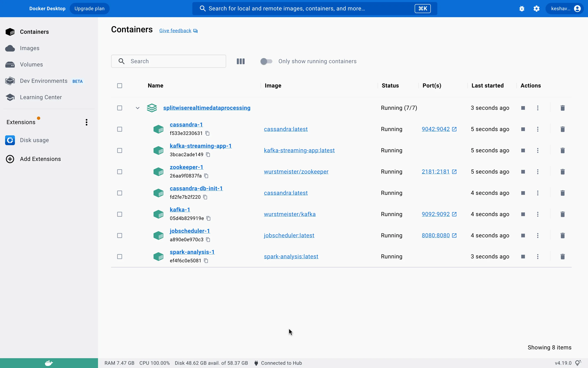Open the notifications lightbulb icon near v4.19.0
Image resolution: width=588 pixels, height=368 pixels.
tap(578, 363)
